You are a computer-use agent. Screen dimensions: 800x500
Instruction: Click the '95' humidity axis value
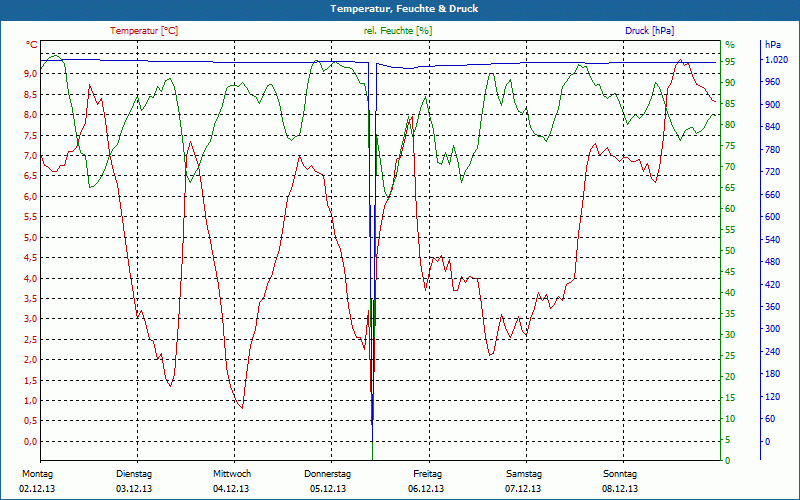click(730, 62)
